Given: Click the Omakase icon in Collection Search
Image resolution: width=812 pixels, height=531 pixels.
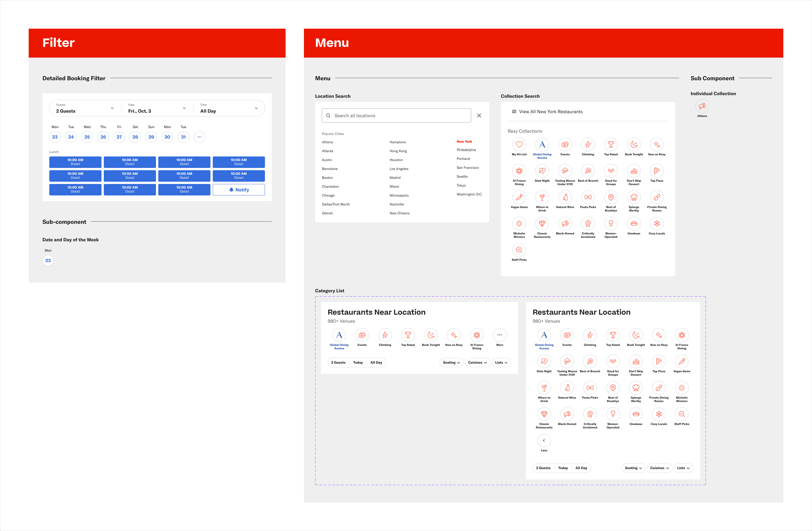Looking at the screenshot, I should pos(634,224).
